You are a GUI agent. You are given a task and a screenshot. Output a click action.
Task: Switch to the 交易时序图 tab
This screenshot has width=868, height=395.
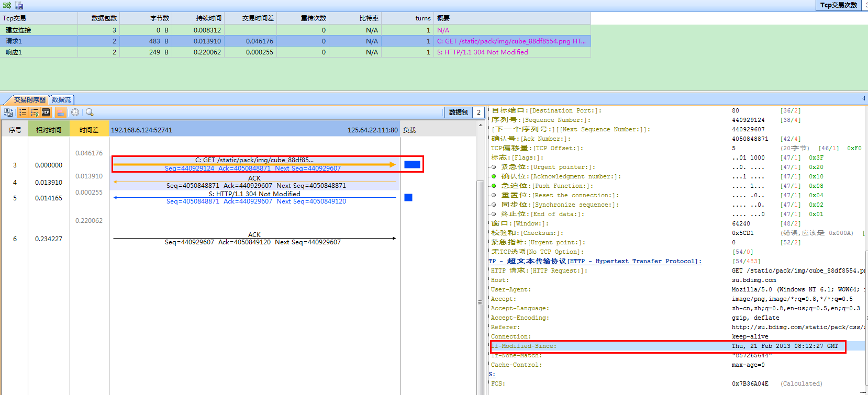point(29,99)
